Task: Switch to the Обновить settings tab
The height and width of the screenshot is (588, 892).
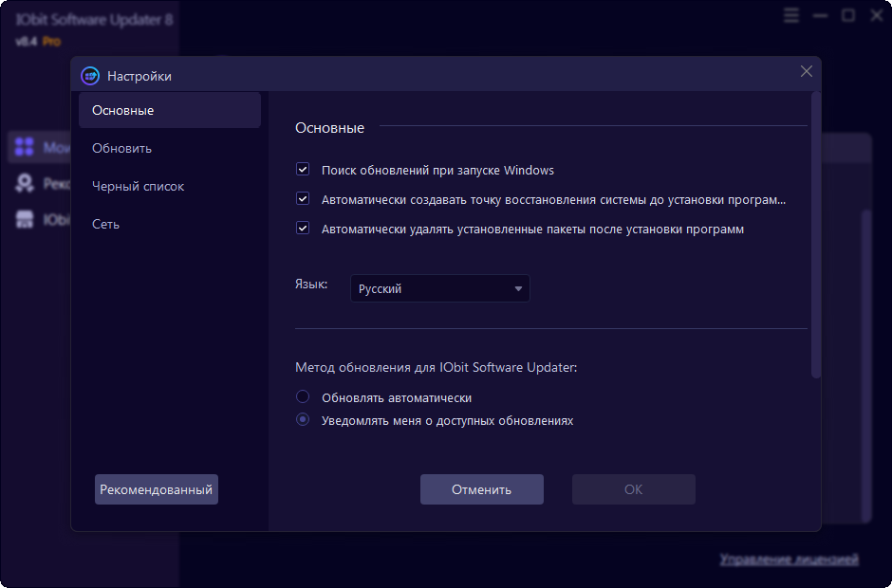Action: (x=122, y=148)
